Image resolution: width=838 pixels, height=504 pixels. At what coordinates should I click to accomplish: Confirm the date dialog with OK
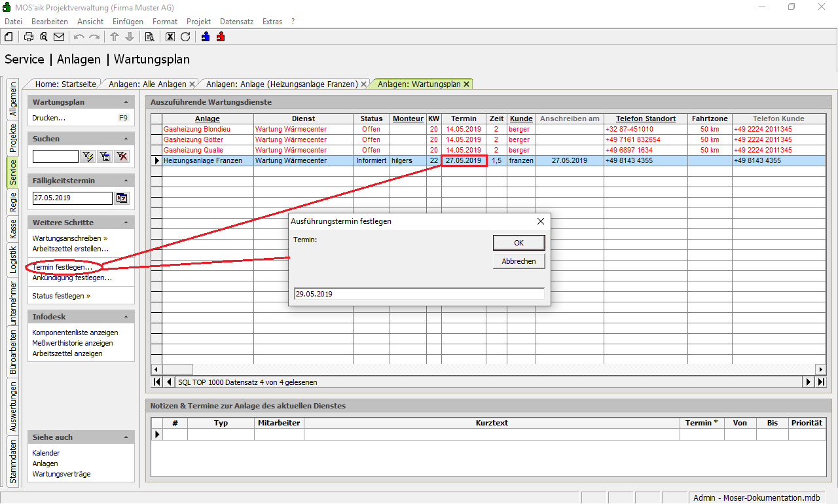click(x=519, y=243)
